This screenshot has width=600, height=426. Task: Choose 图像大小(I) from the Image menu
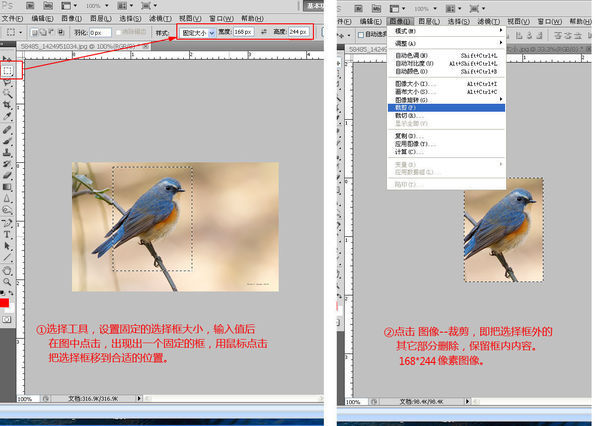coord(447,84)
